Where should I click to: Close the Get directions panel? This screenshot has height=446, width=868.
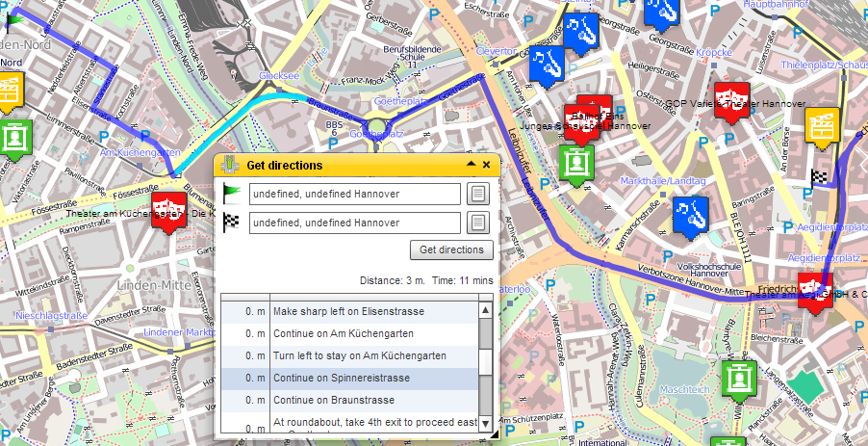pyautogui.click(x=487, y=165)
